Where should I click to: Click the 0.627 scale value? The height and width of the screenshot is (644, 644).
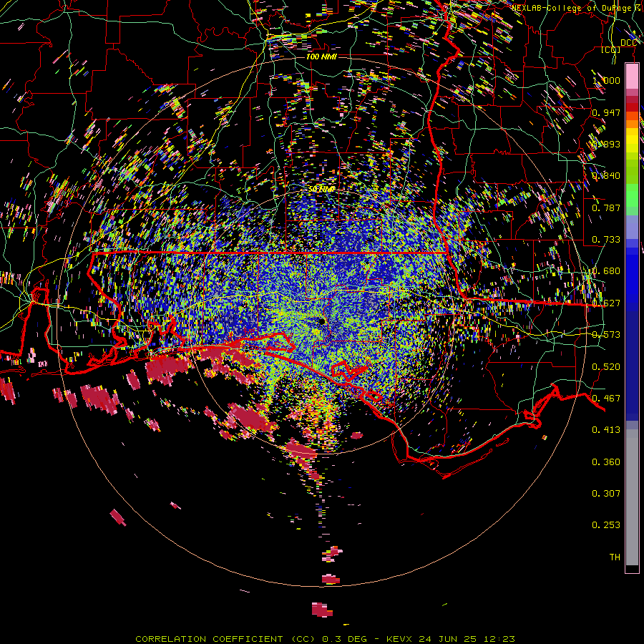[x=606, y=303]
